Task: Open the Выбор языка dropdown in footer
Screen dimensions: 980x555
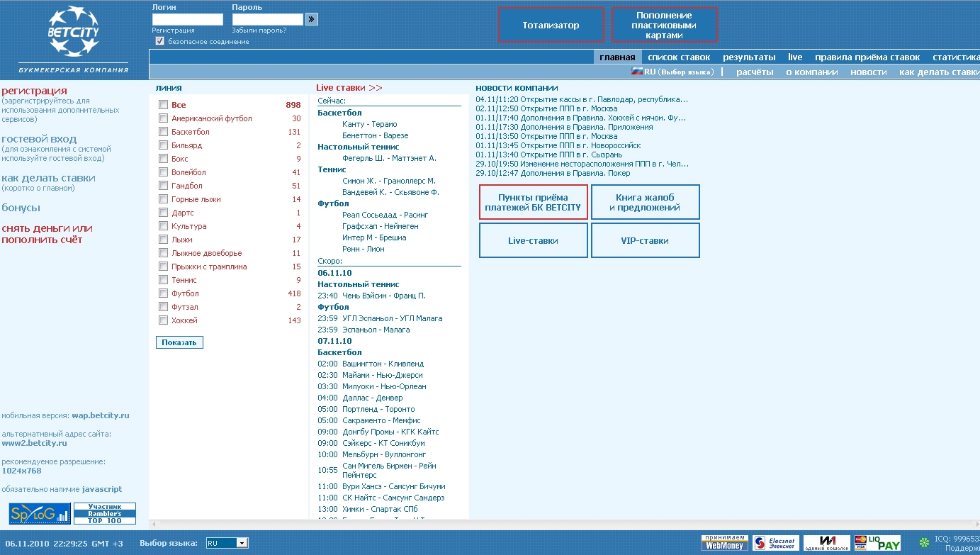Action: coord(227,543)
